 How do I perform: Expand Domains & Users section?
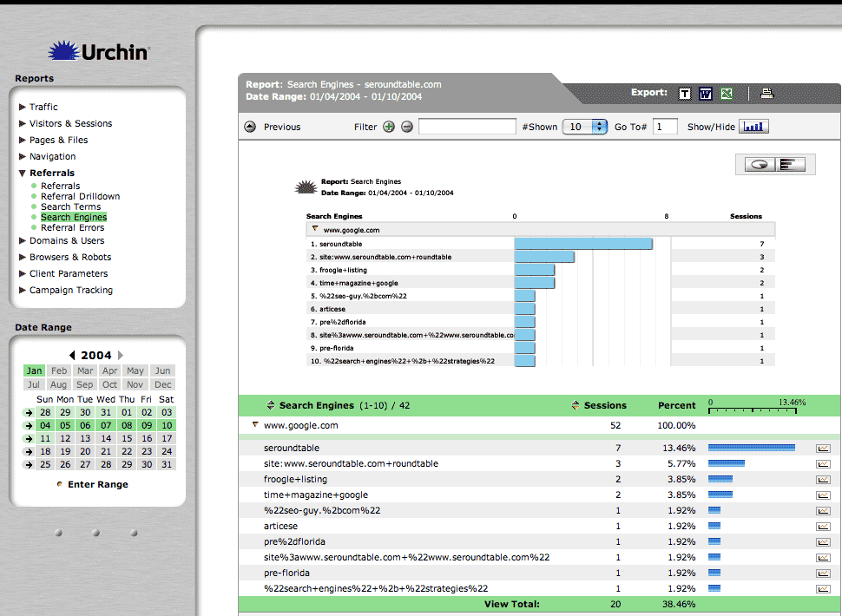[23, 240]
